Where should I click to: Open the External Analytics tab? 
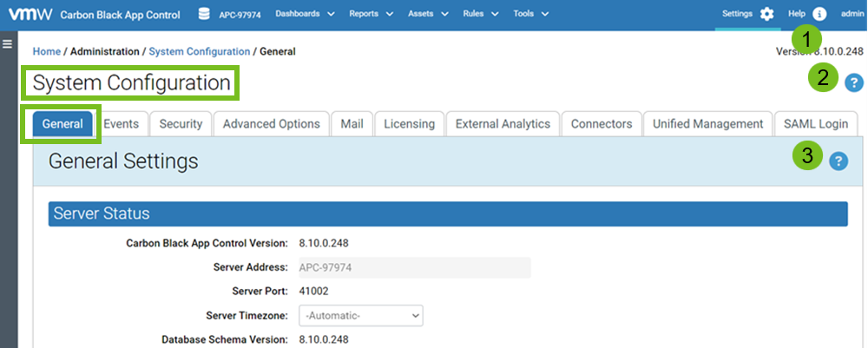(503, 124)
